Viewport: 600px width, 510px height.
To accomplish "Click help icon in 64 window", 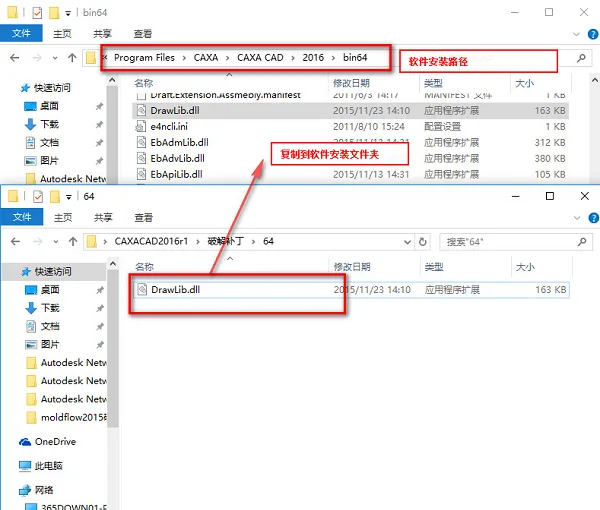I will [593, 218].
